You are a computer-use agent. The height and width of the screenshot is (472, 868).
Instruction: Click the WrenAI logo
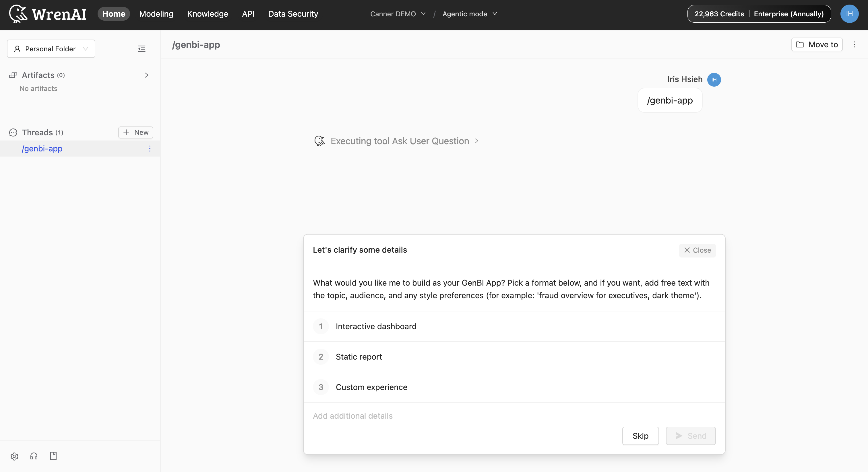click(x=48, y=14)
